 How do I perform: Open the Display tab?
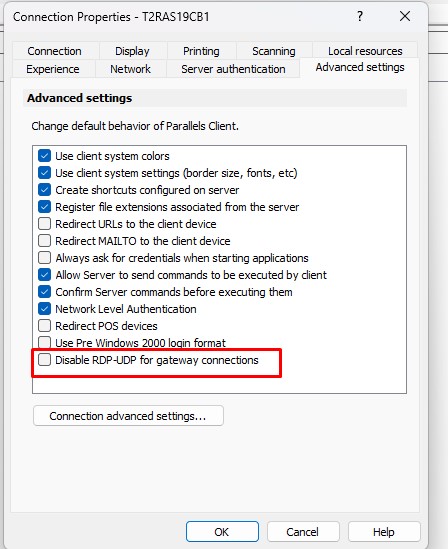tap(132, 51)
